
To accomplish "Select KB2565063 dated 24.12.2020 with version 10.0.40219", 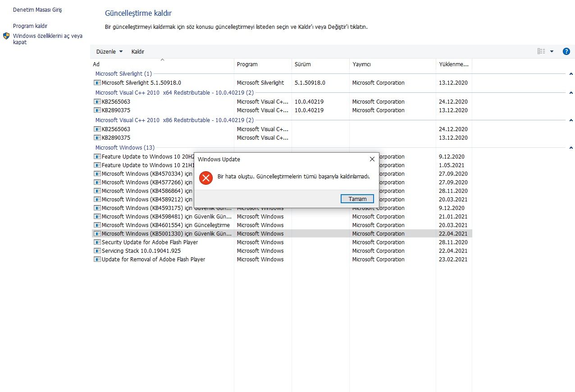I will pos(282,102).
